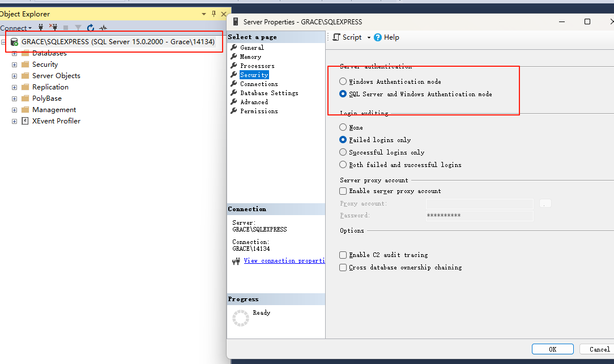Refresh the Object Explorer tree

(91, 27)
